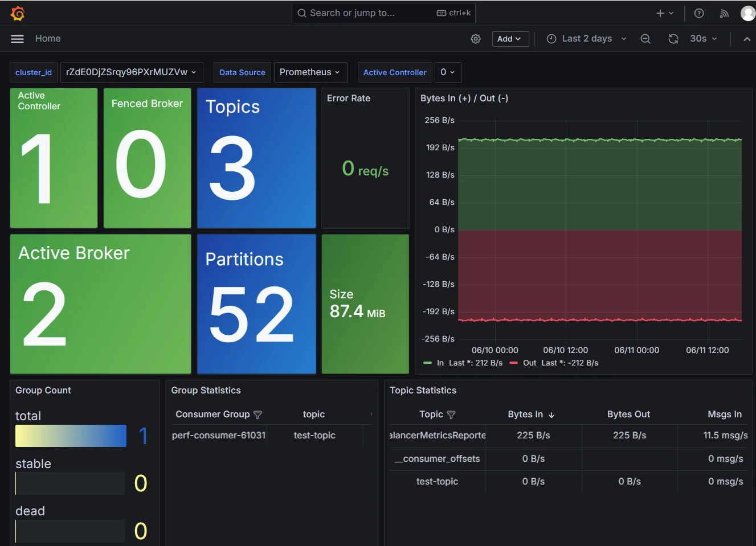The height and width of the screenshot is (546, 756).
Task: Toggle the In series legend item
Action: 440,363
